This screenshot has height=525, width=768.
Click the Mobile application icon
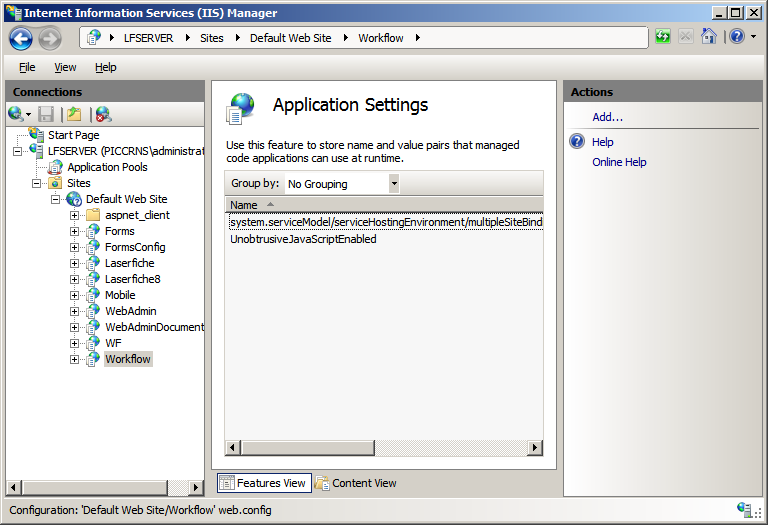[x=93, y=295]
